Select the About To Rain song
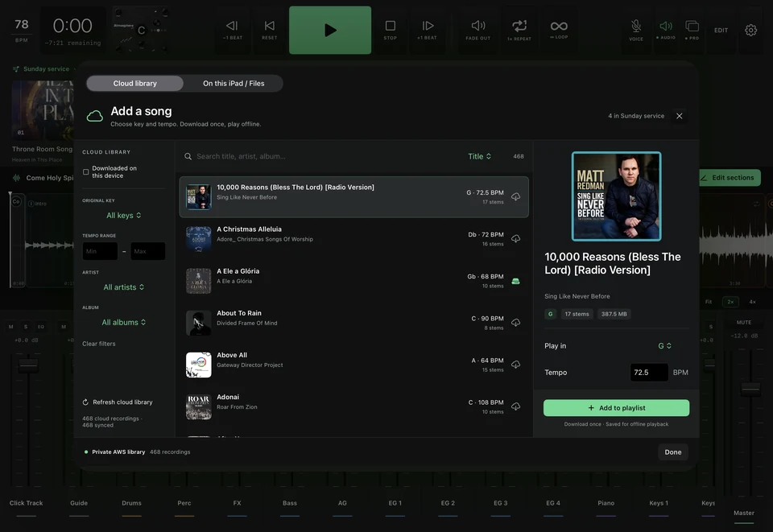The image size is (773, 532). pyautogui.click(x=354, y=323)
